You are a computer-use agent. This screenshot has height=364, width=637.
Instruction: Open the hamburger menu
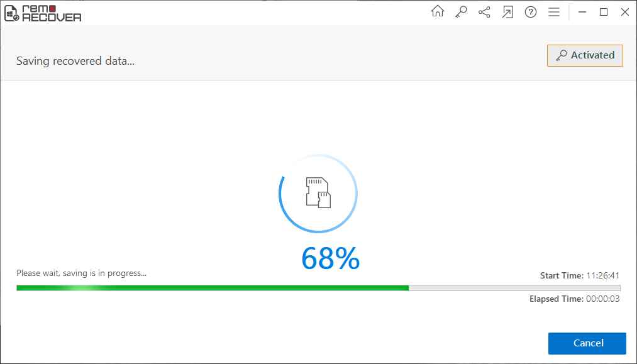tap(554, 12)
